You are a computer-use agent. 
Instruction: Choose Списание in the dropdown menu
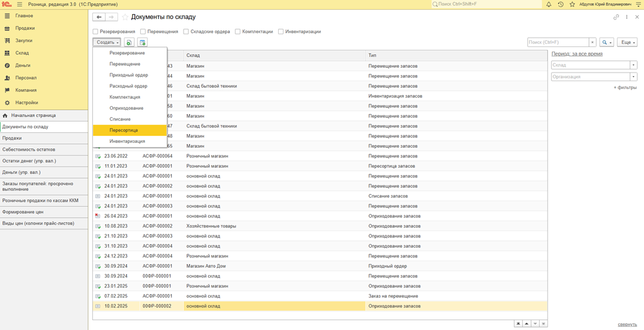tap(120, 119)
